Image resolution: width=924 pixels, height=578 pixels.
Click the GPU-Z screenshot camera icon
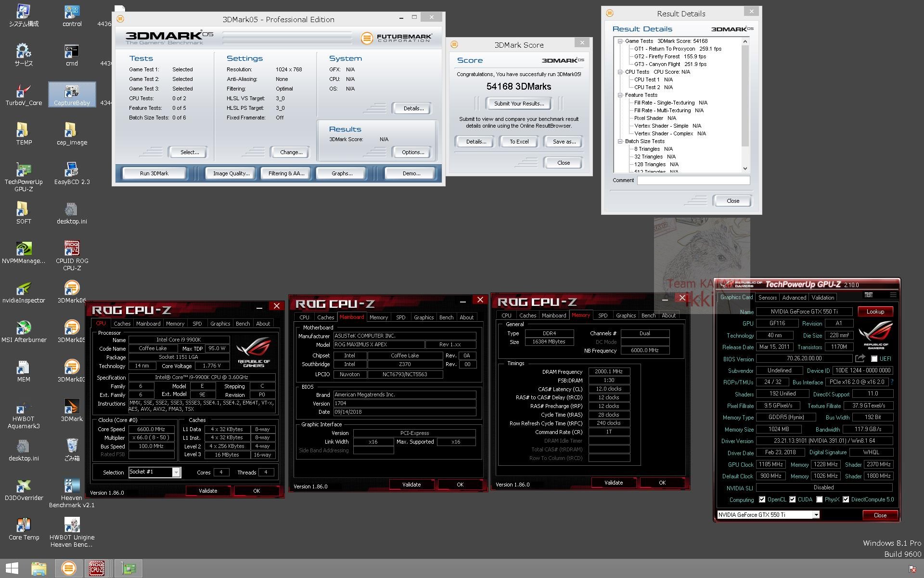(869, 295)
